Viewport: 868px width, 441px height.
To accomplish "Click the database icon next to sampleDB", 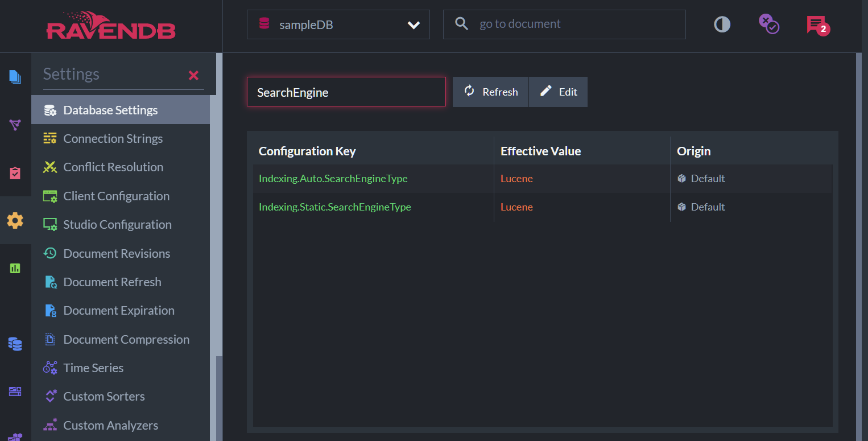I will point(264,24).
